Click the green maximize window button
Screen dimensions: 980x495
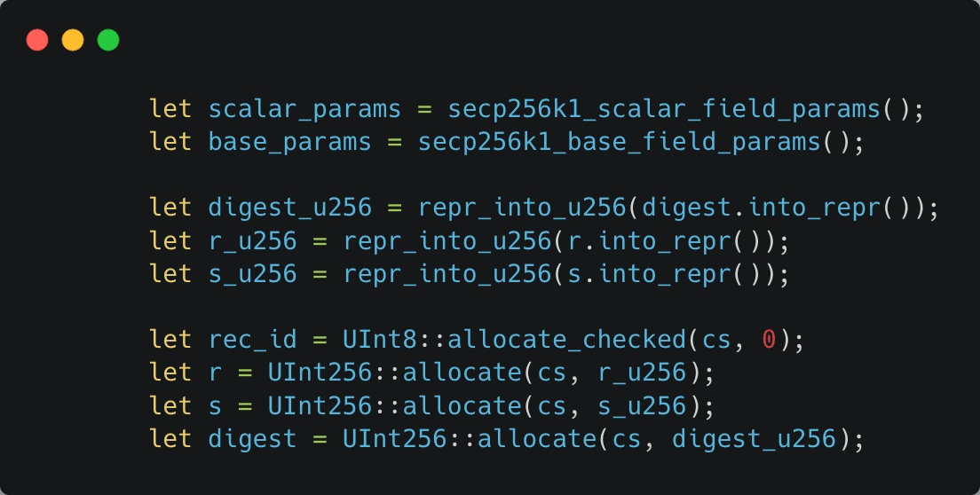pos(108,40)
